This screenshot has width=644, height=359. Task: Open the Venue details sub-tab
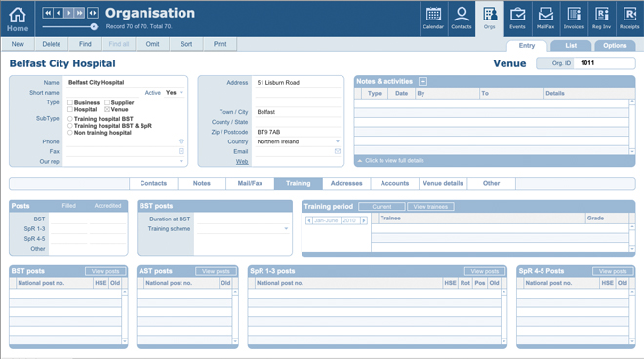coord(443,183)
